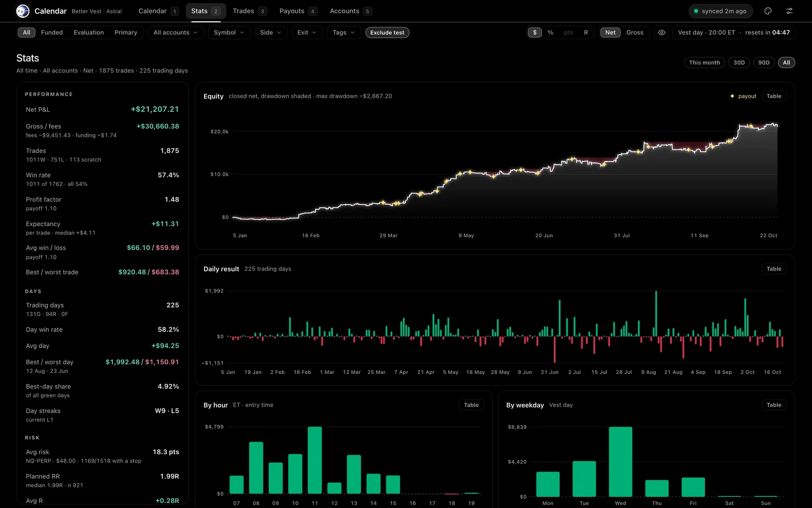Select the All account-type filter
Viewport: 812px width, 508px height.
click(x=26, y=33)
